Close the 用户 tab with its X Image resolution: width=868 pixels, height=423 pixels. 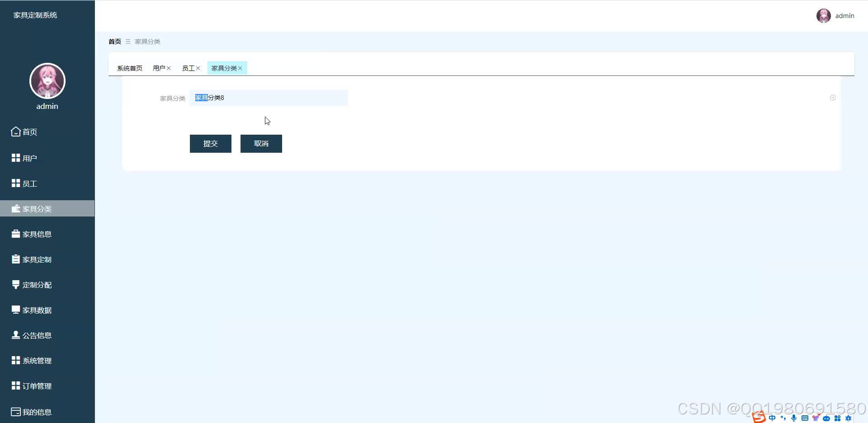click(x=169, y=68)
